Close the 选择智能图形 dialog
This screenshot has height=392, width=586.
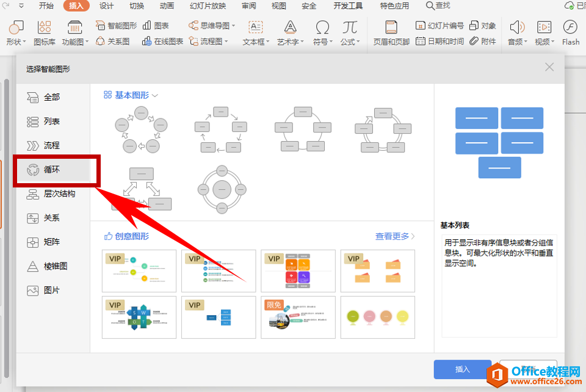[x=549, y=67]
